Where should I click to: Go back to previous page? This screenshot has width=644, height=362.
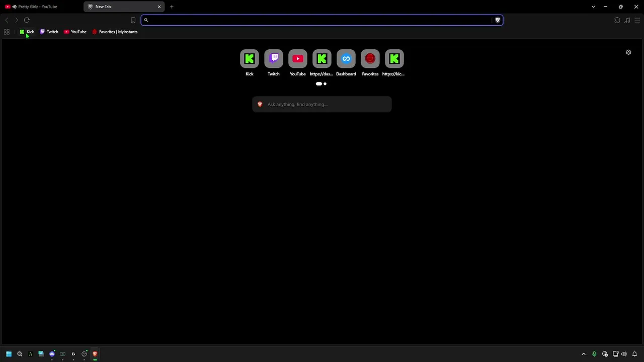click(x=7, y=20)
